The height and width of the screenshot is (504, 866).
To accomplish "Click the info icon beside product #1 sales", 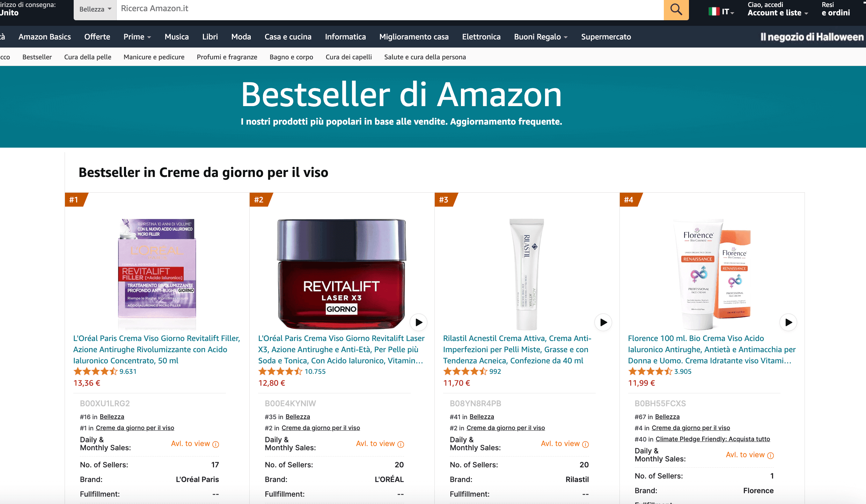I will click(216, 444).
